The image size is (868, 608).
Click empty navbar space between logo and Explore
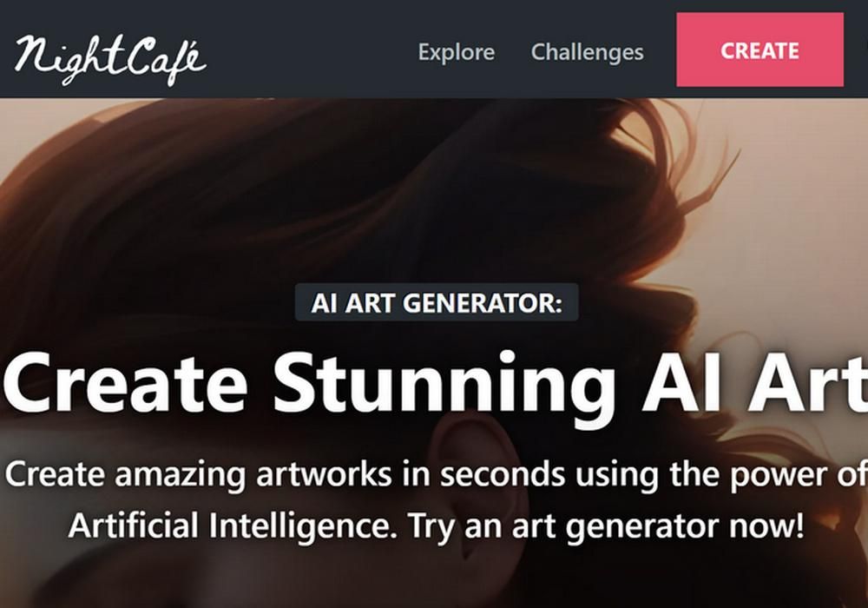[x=310, y=50]
